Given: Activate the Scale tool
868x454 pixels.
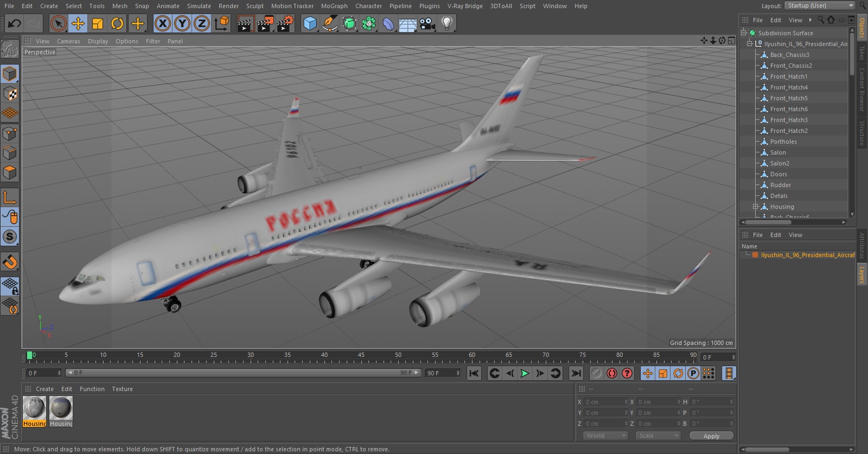Looking at the screenshot, I should click(98, 23).
